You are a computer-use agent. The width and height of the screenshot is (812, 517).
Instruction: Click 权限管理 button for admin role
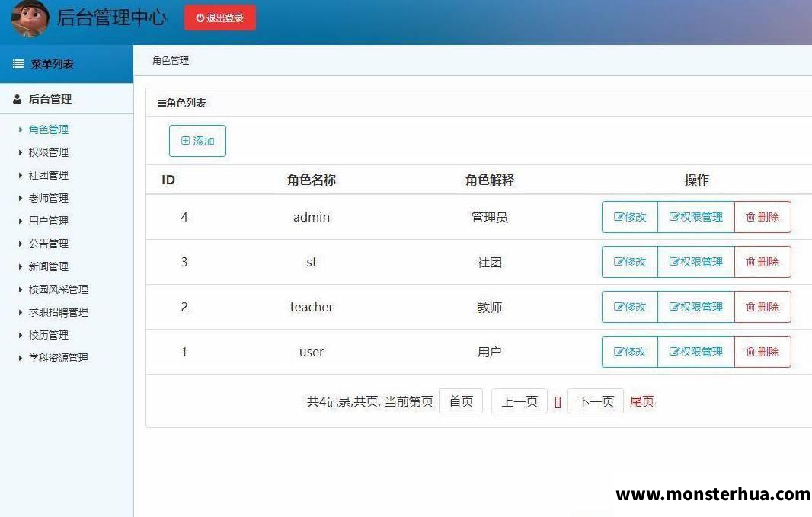click(x=696, y=217)
